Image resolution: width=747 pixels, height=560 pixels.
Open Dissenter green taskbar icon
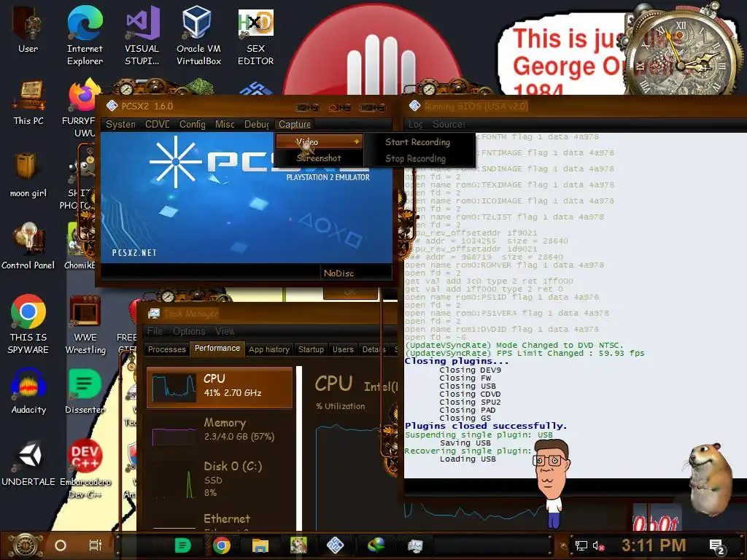coord(183,545)
